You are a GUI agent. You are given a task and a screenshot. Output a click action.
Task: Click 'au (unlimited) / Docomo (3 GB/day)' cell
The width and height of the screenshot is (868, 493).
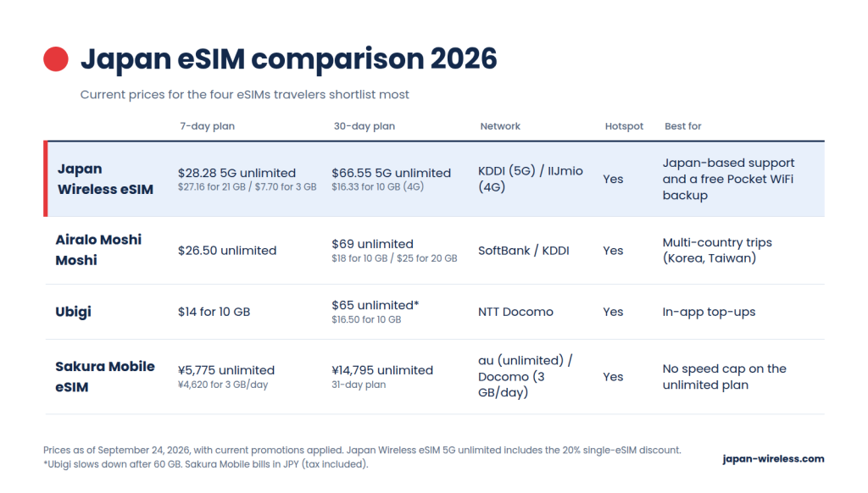(526, 376)
